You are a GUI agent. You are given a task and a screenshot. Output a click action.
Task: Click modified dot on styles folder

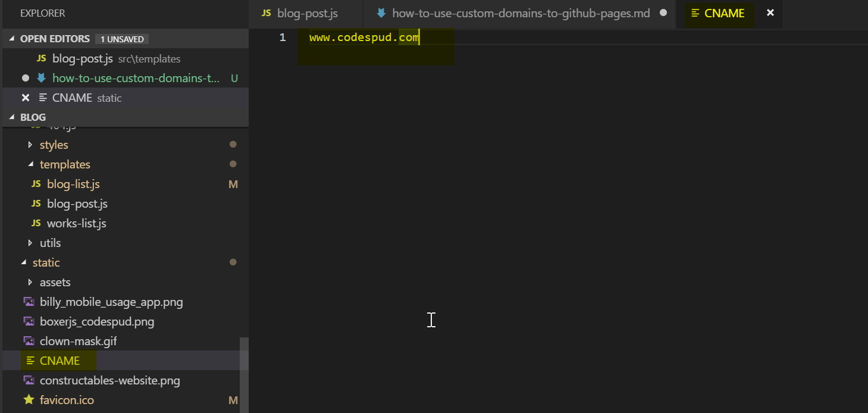tap(233, 145)
